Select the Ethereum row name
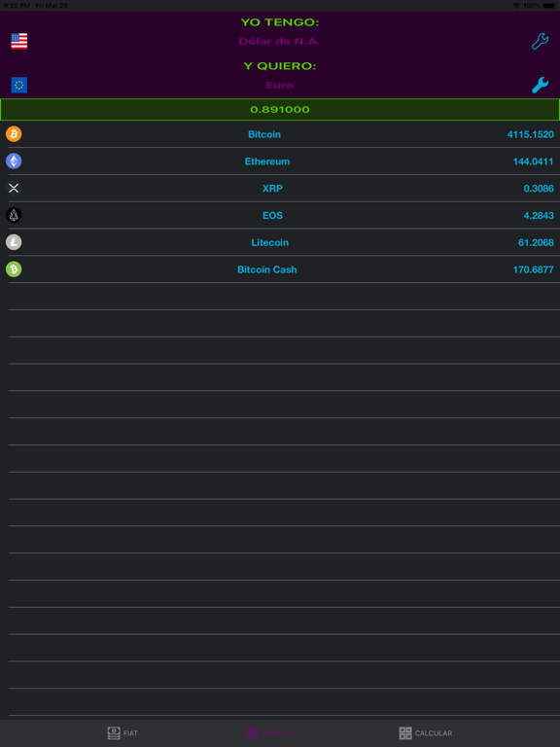 [267, 161]
